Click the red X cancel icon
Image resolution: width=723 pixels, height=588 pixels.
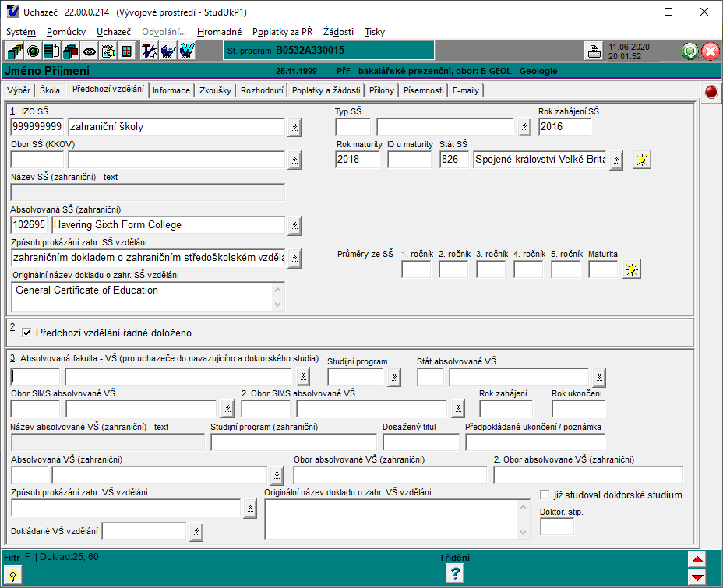[x=710, y=51]
